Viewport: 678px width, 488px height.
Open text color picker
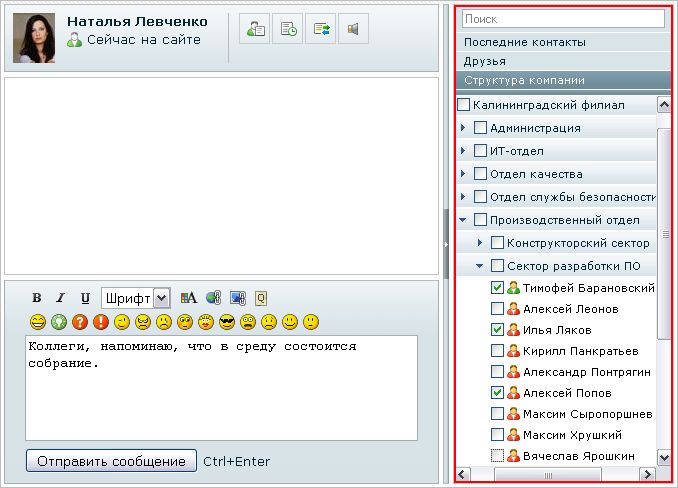click(188, 298)
